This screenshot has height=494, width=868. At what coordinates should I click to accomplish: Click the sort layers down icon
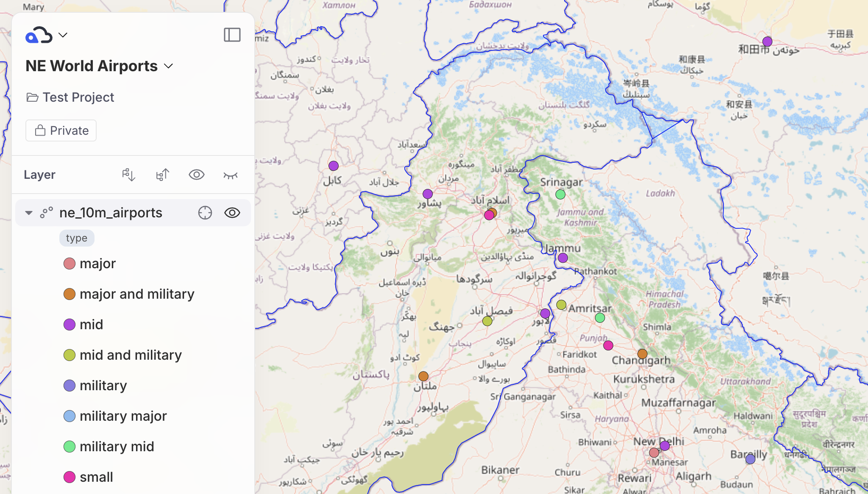[128, 175]
